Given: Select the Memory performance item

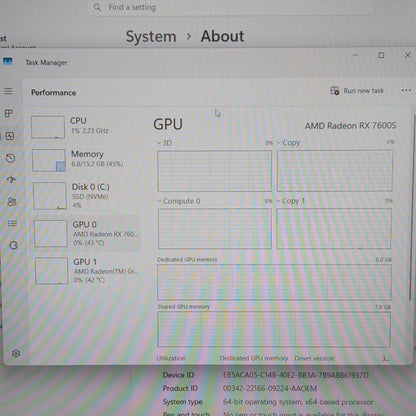Looking at the screenshot, I should [x=85, y=160].
